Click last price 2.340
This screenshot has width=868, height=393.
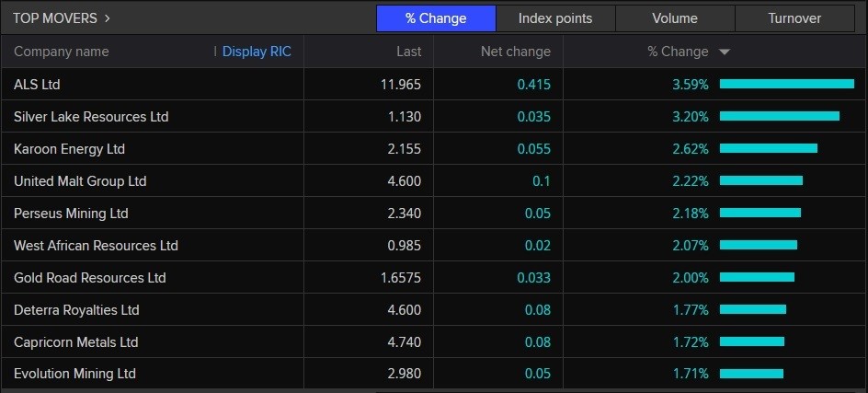[404, 214]
